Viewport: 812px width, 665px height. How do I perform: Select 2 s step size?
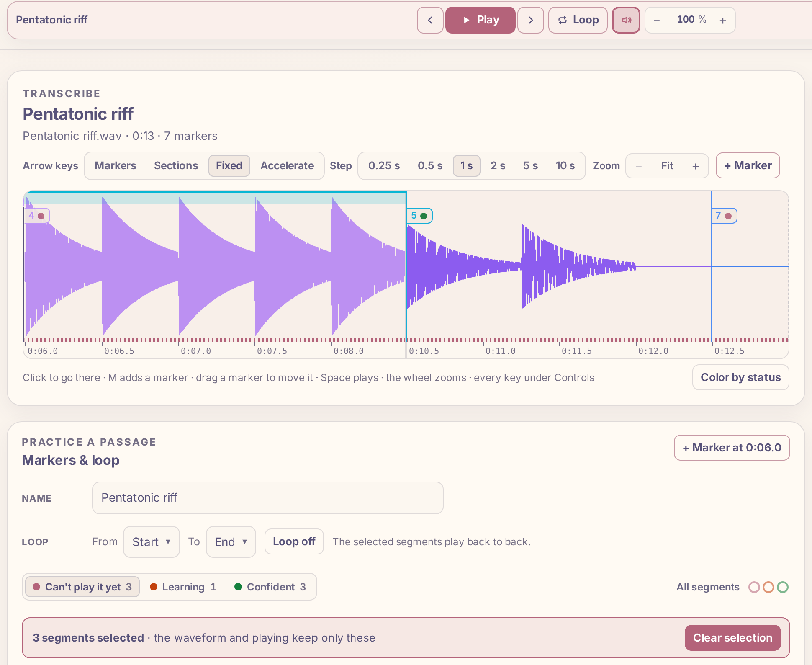498,166
